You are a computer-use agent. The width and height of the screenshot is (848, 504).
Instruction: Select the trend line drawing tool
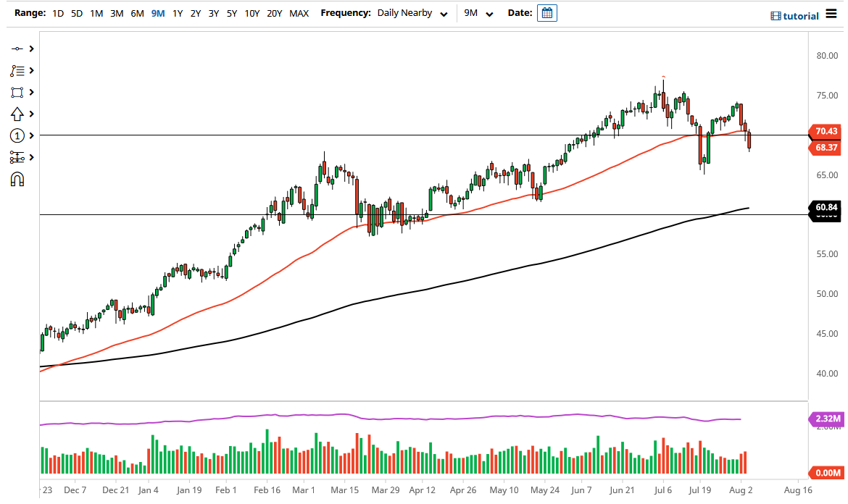tap(17, 49)
